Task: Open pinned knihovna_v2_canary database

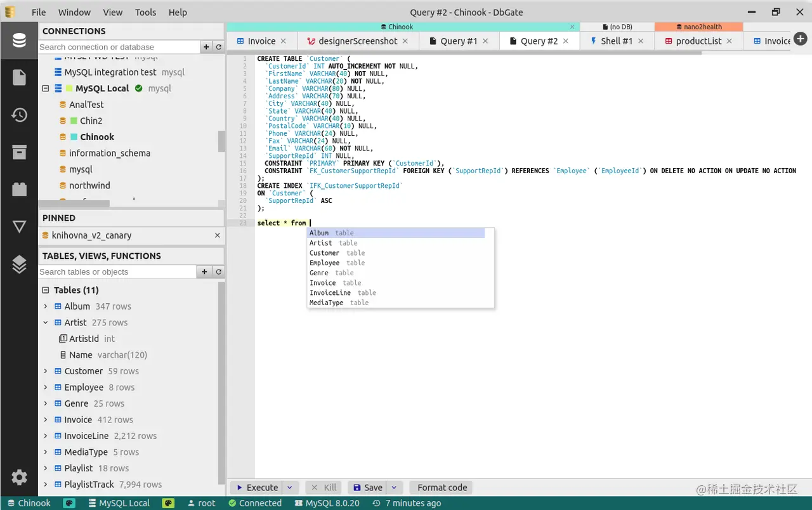Action: coord(91,235)
